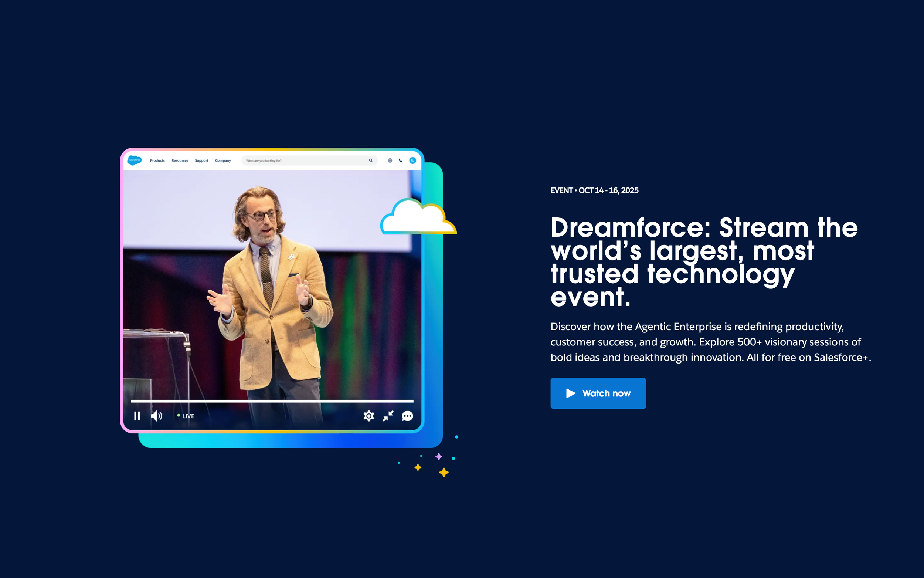Click the video progress bar
924x578 pixels.
[x=272, y=401]
